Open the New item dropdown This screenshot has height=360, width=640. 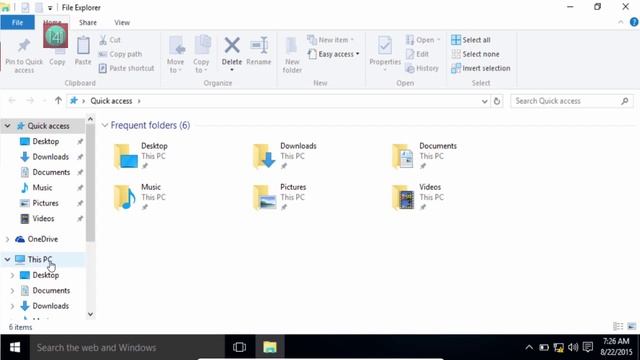pos(331,40)
